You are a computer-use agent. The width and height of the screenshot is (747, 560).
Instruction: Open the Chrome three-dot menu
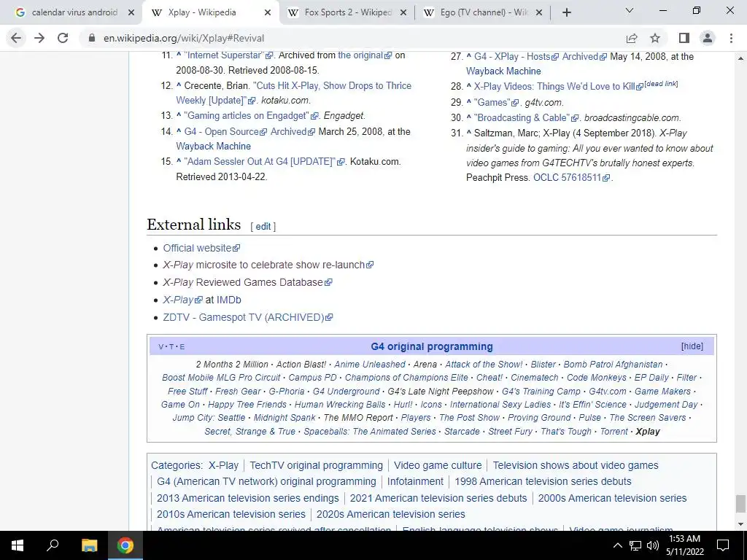click(731, 38)
